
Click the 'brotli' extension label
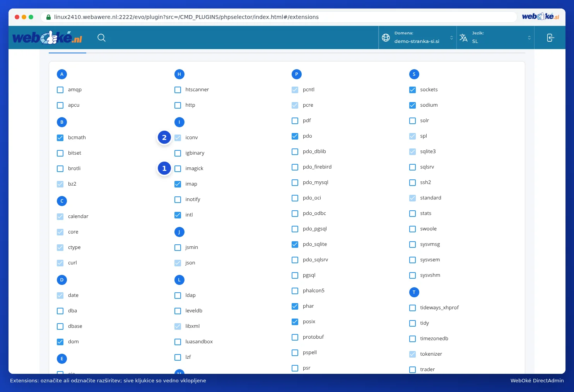click(x=74, y=169)
